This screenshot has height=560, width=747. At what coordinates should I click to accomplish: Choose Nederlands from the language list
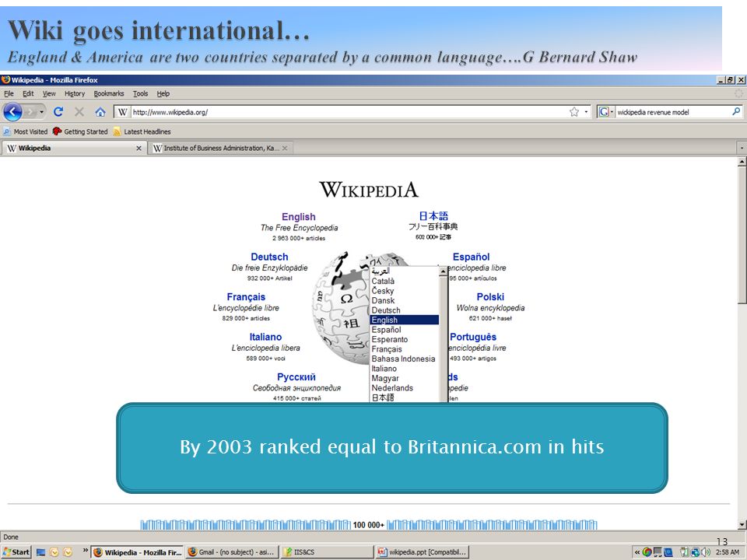click(404, 387)
